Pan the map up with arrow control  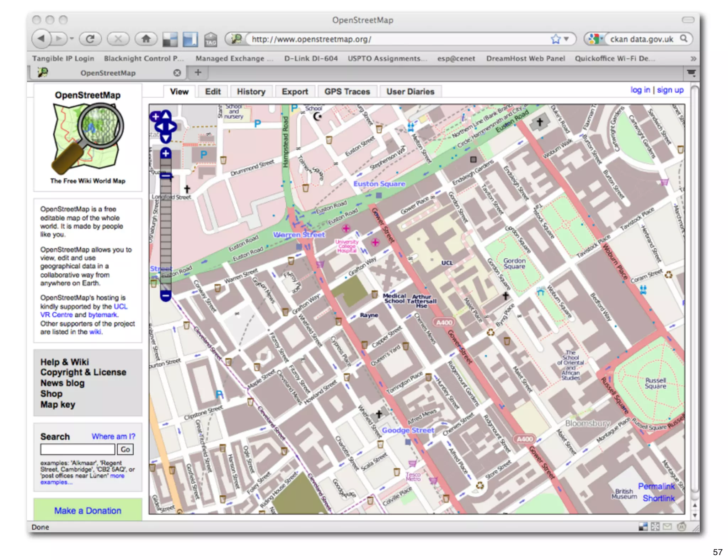(x=166, y=115)
